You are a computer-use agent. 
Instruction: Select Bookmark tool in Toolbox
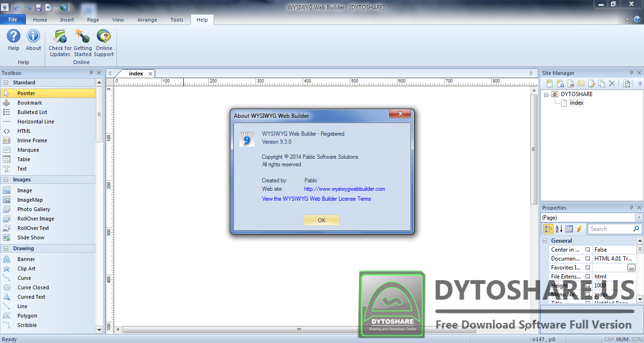48,103
